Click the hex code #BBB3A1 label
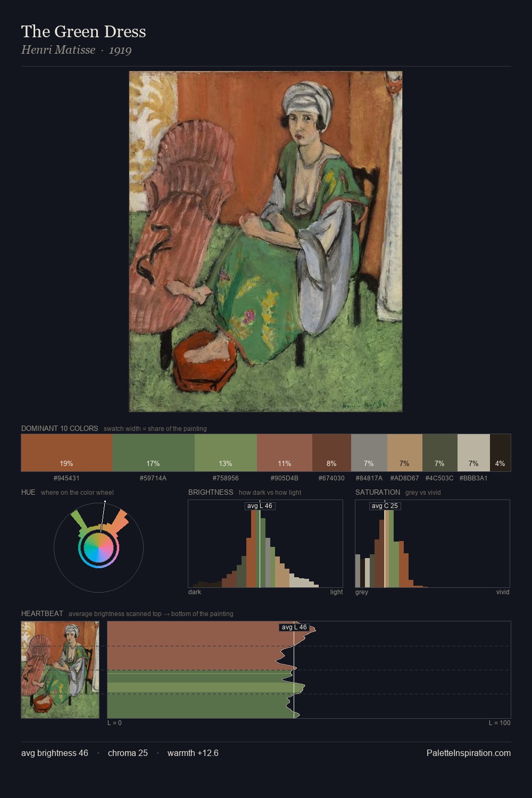532x798 pixels. click(x=473, y=478)
